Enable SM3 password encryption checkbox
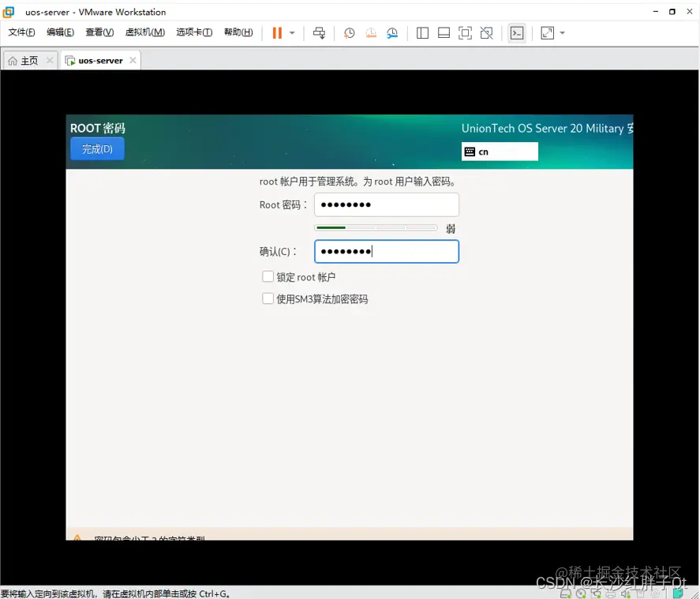 click(x=268, y=299)
